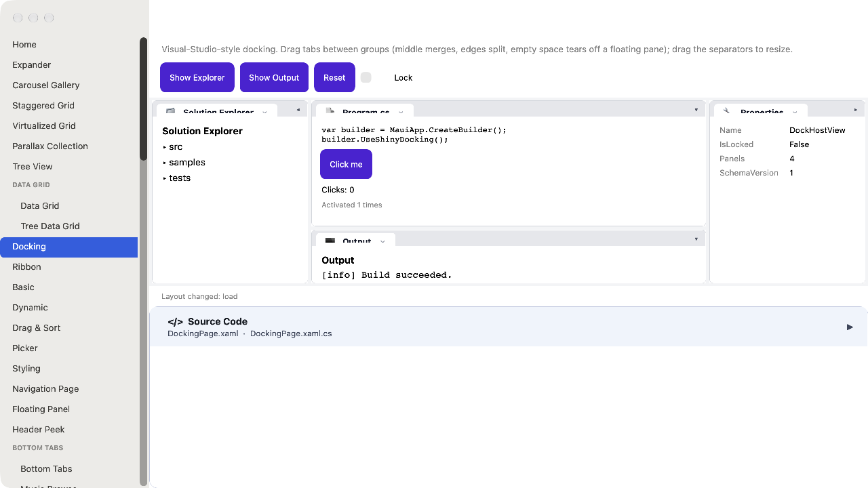Expand the src tree node
Image resolution: width=868 pixels, height=488 pixels.
click(165, 147)
